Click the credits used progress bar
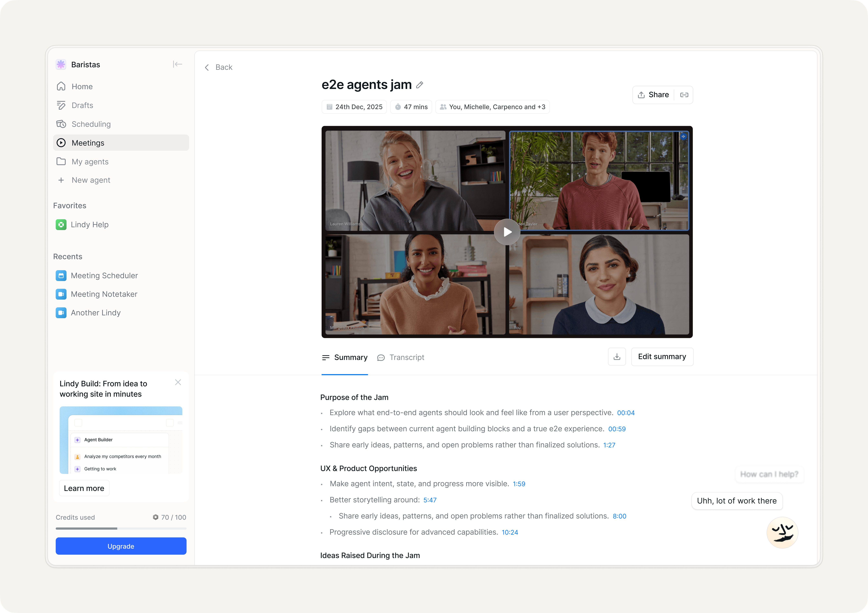Image resolution: width=868 pixels, height=613 pixels. pyautogui.click(x=121, y=528)
